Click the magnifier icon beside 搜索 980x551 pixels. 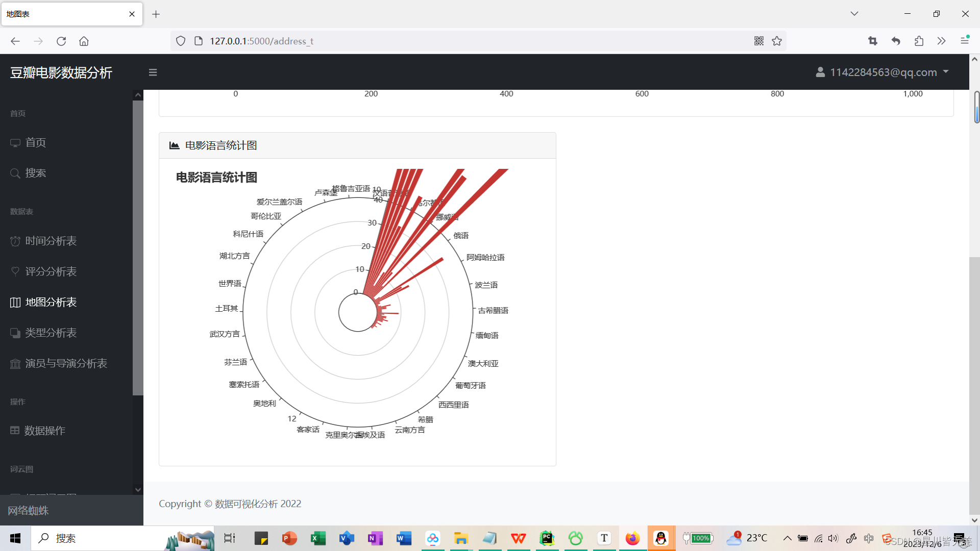pyautogui.click(x=15, y=173)
